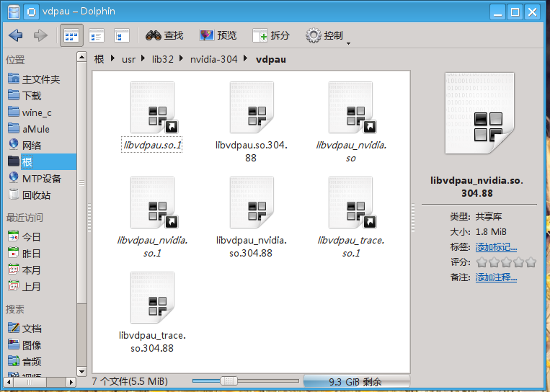Viewport: 550px width, 392px height.
Task: Click places panel horizontal scroll right arrow
Action: pyautogui.click(x=71, y=382)
